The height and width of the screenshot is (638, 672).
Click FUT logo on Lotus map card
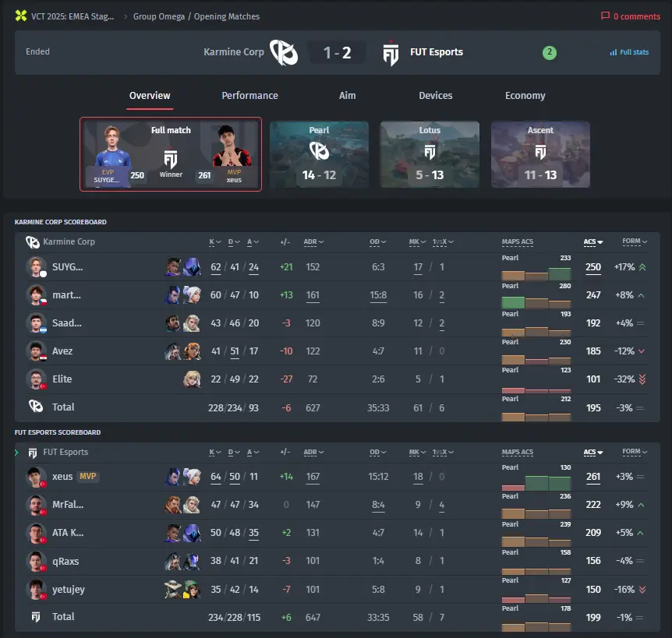coord(430,152)
